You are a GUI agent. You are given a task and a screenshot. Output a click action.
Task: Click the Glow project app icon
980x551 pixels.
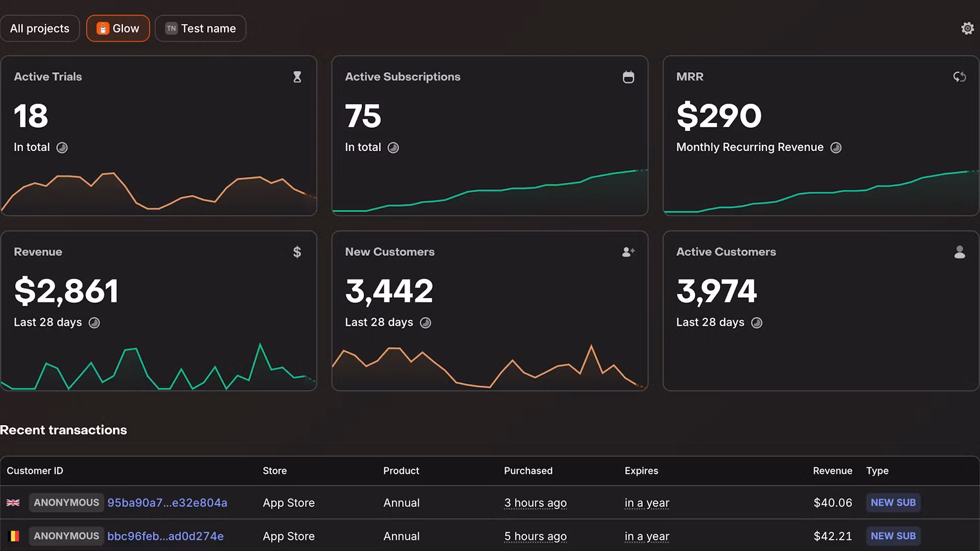tap(103, 28)
